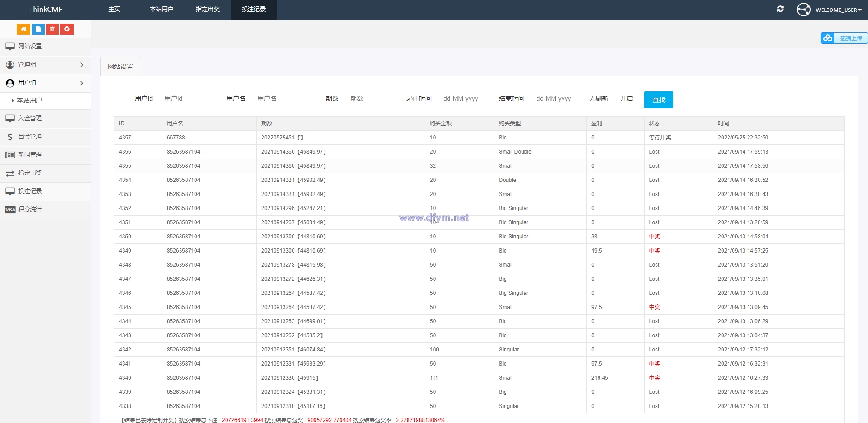Click the WELCOME_USER avatar icon
Viewport: 868px width, 423px height.
[x=803, y=10]
